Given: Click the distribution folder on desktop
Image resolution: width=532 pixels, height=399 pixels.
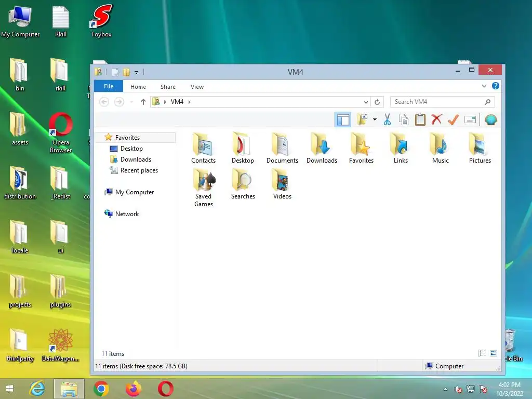Looking at the screenshot, I should coord(20,183).
